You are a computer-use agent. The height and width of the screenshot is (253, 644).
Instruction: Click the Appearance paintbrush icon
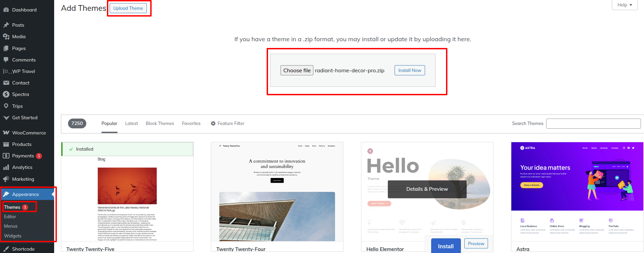pos(6,194)
